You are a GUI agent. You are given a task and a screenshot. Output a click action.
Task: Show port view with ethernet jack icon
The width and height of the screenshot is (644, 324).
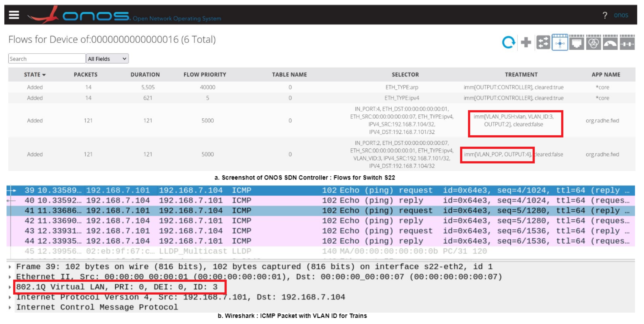(577, 43)
